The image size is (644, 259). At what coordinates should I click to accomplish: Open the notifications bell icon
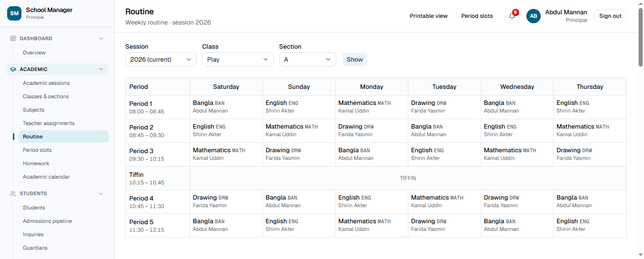512,16
